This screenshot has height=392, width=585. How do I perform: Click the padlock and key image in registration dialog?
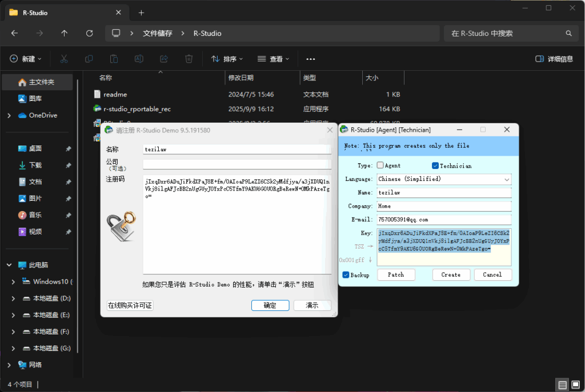click(121, 226)
